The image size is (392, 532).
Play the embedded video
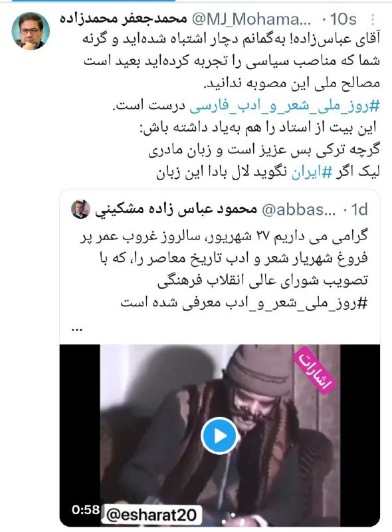pyautogui.click(x=219, y=436)
